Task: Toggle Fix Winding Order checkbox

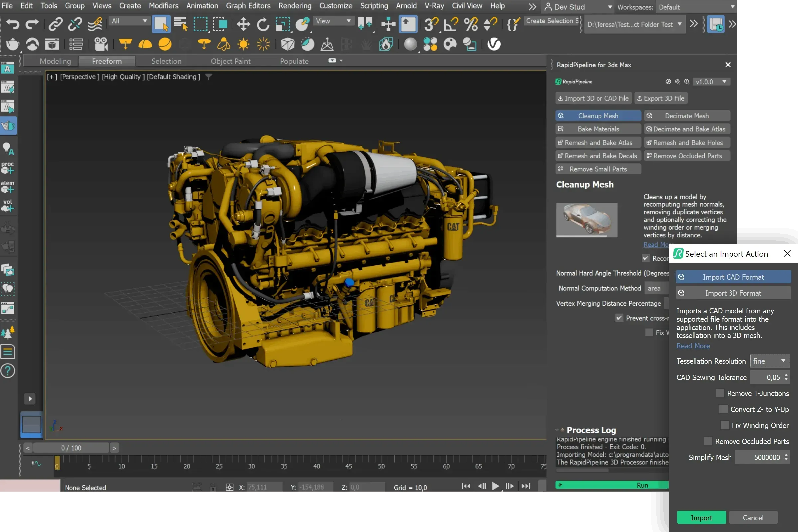Action: click(725, 425)
